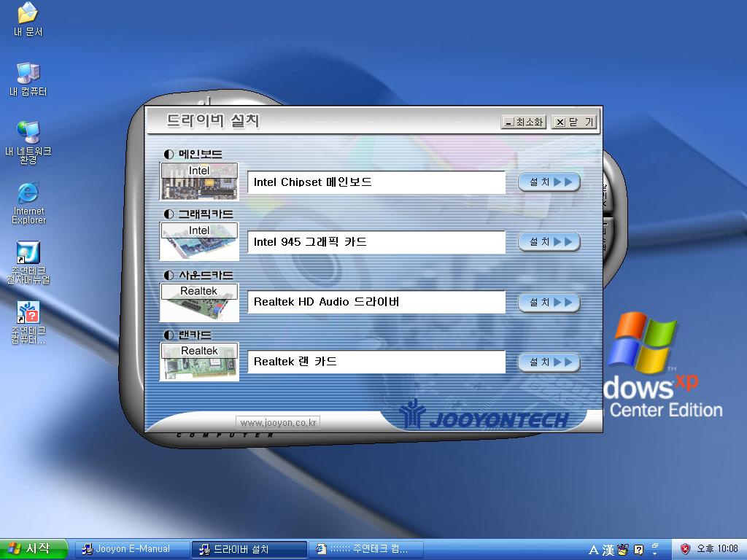
Task: Toggle the A Korean/English input mode indicator
Action: (594, 550)
